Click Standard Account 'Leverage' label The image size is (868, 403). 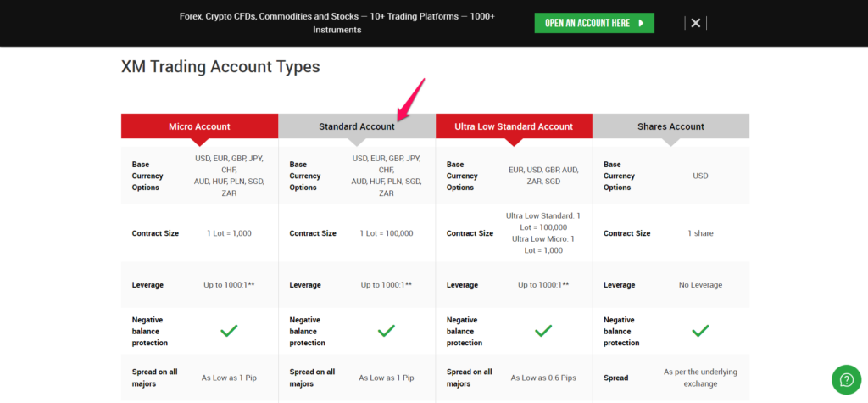[x=305, y=285]
